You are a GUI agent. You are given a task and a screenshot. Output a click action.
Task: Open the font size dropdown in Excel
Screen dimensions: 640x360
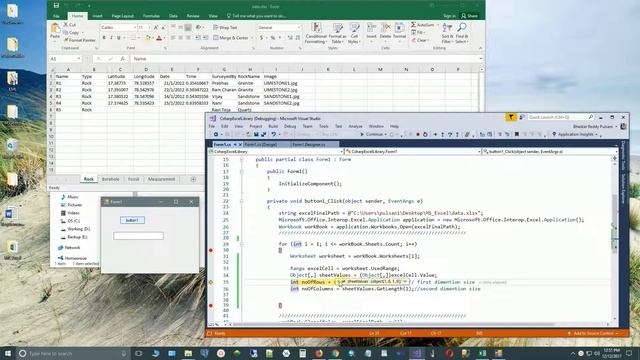tap(149, 27)
